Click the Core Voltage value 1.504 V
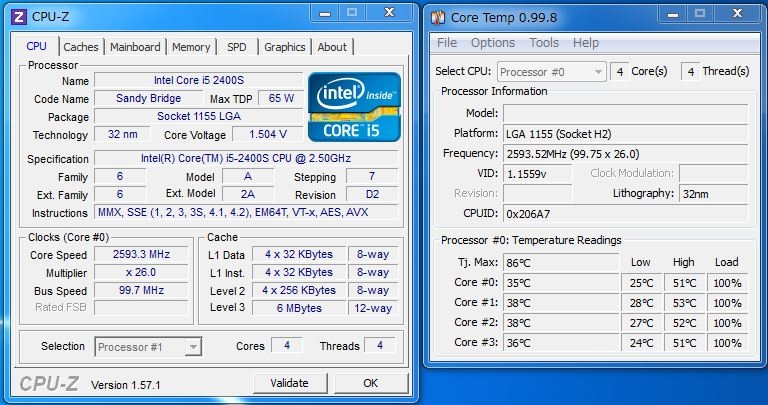Screen dimensions: 768x405 (x=268, y=134)
